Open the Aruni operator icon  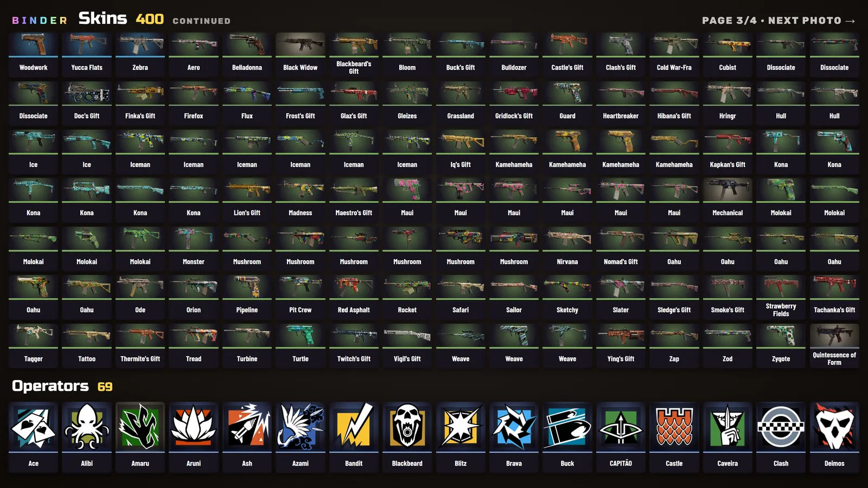194,427
